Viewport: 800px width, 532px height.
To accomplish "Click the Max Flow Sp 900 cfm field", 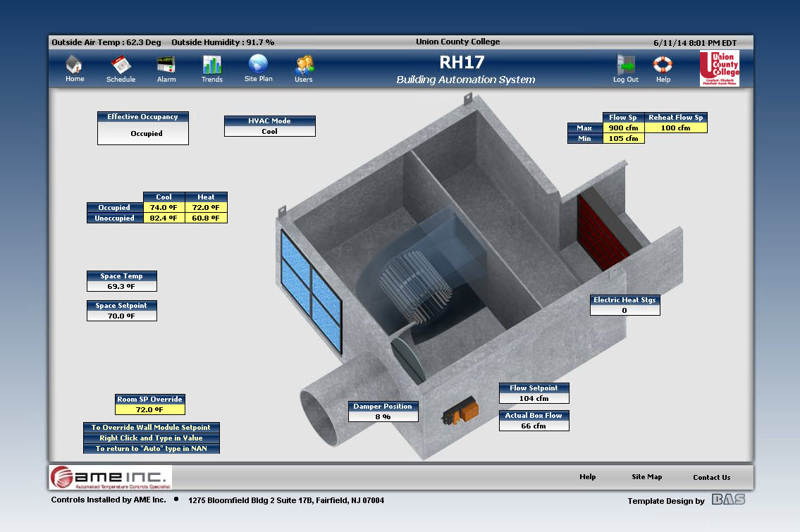I will pyautogui.click(x=623, y=128).
